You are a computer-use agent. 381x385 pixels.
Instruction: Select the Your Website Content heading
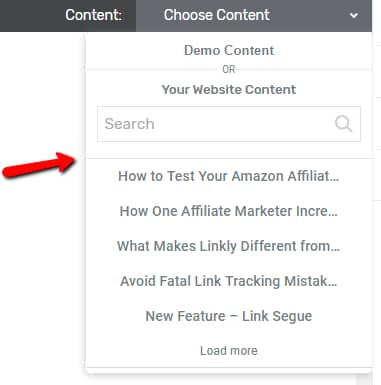(x=229, y=90)
